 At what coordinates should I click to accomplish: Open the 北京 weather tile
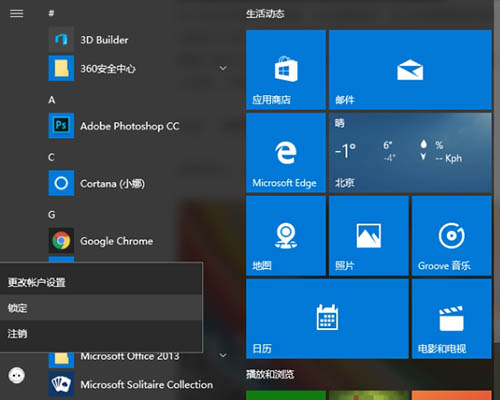point(410,153)
